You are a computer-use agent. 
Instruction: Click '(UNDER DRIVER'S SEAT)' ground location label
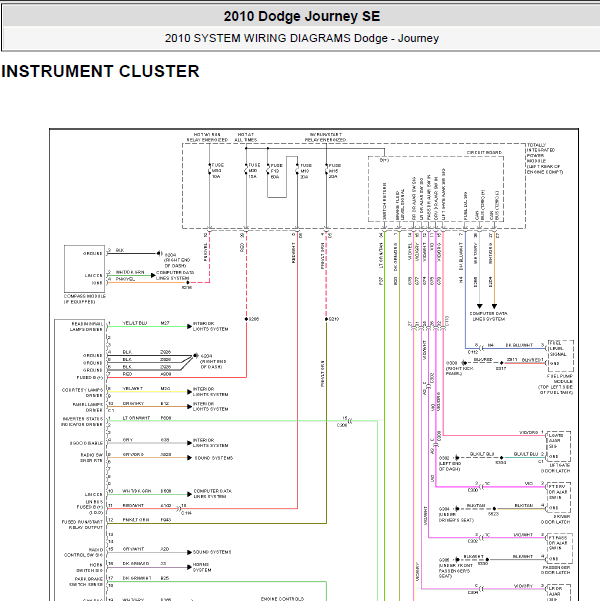(456, 517)
